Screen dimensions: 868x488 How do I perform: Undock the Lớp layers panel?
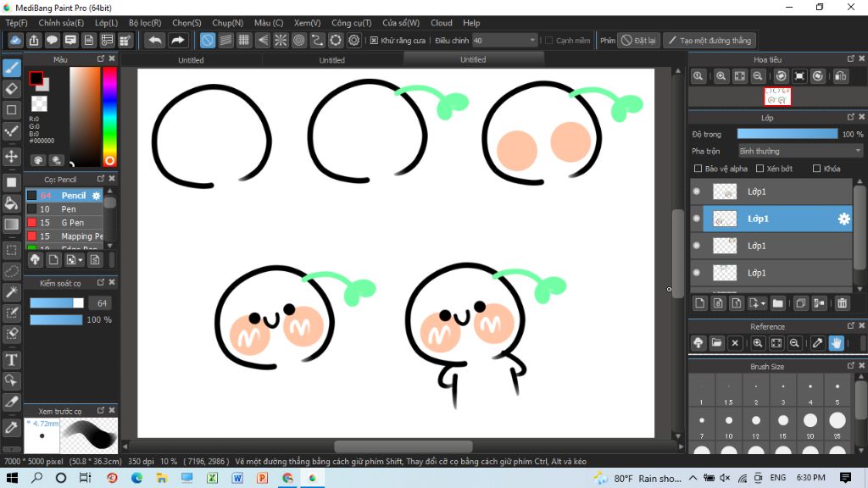coord(851,117)
